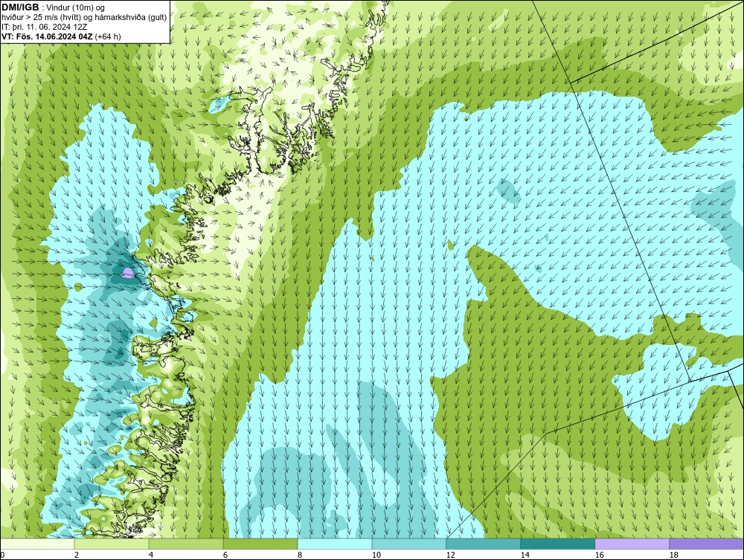
Task: Click the dark teal 14–16 m/s legend swatch
Action: click(x=557, y=544)
